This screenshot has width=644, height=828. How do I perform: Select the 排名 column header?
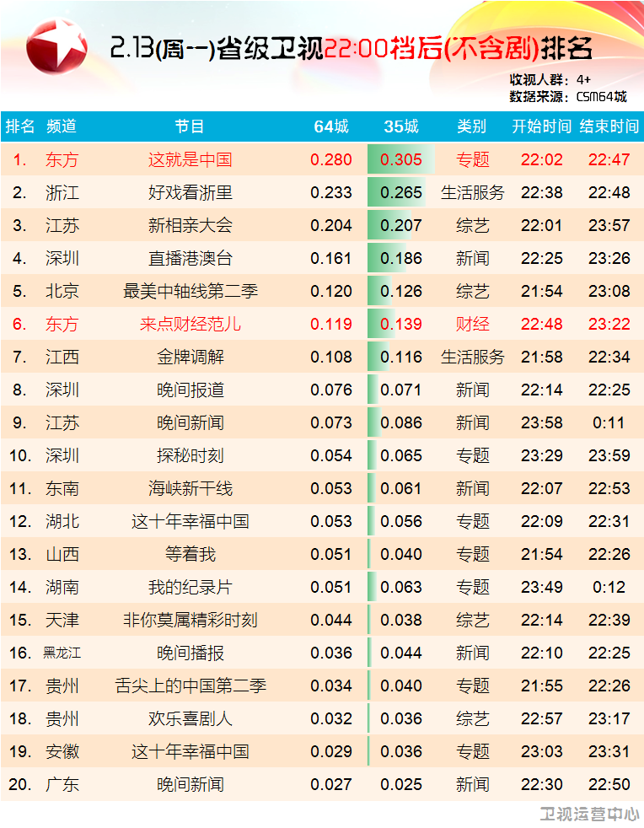19,126
